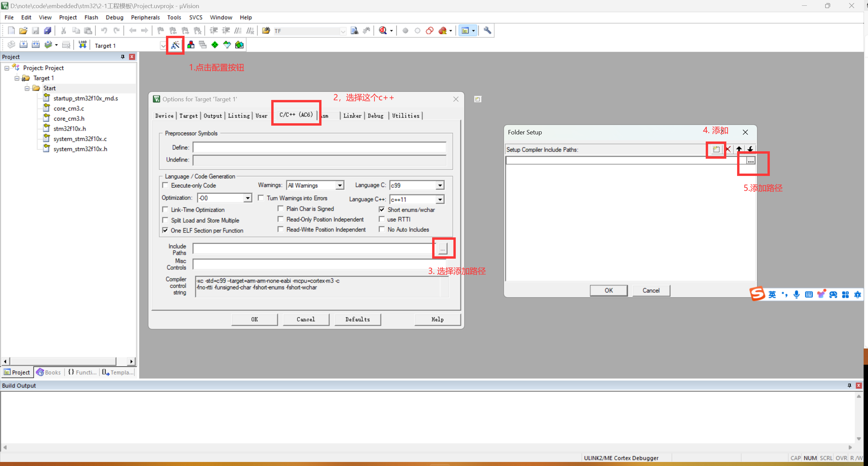
Task: Click the Open file toolbar icon
Action: tap(23, 31)
